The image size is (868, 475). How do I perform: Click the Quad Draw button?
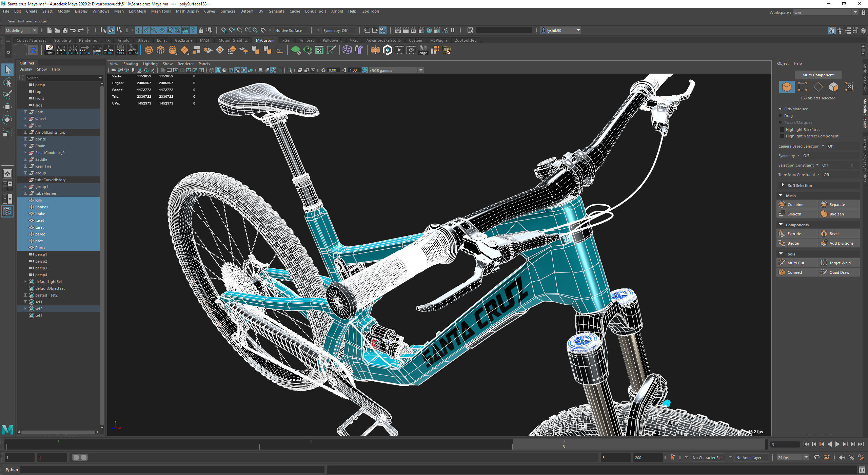[839, 272]
